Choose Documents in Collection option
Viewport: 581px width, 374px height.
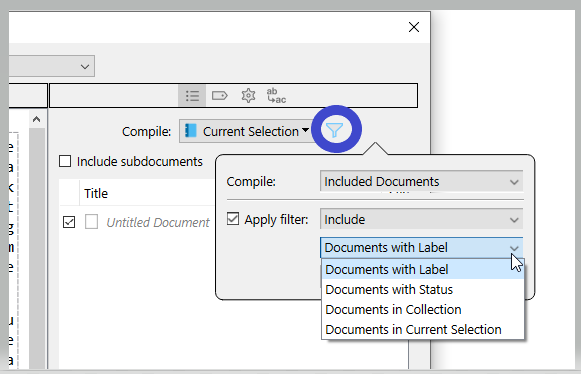[x=423, y=310]
